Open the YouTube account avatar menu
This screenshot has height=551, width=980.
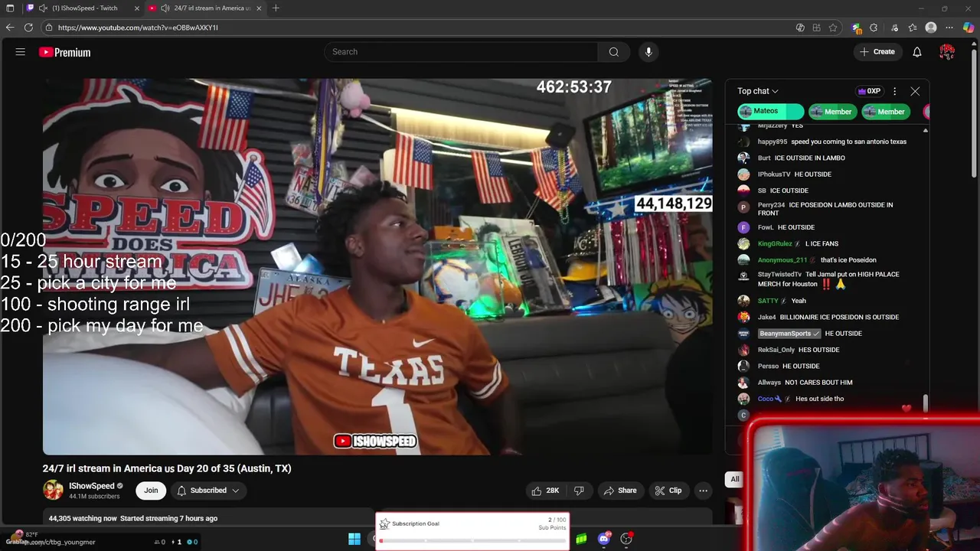coord(947,52)
